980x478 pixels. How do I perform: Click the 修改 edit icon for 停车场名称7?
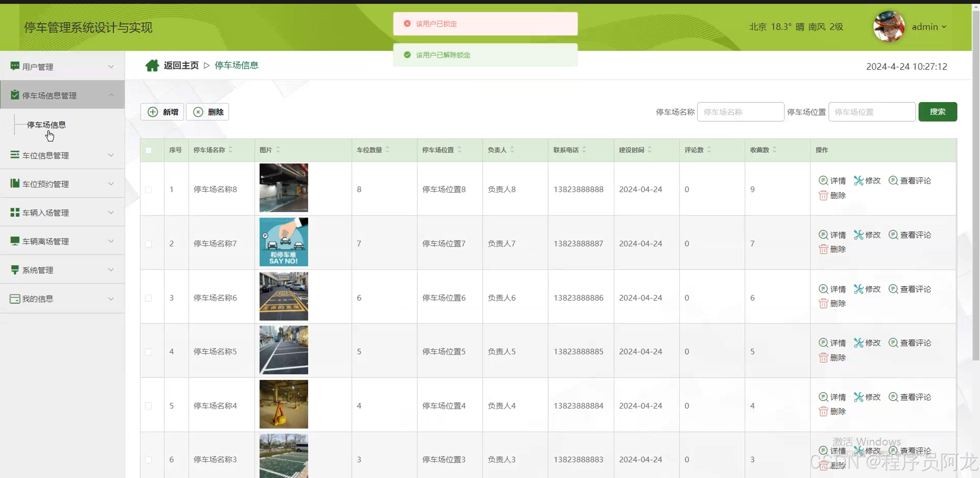coord(858,235)
